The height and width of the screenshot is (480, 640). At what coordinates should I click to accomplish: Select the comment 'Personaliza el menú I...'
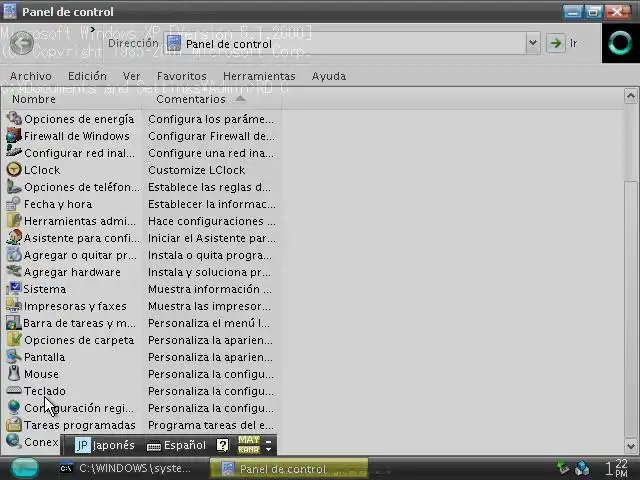209,323
